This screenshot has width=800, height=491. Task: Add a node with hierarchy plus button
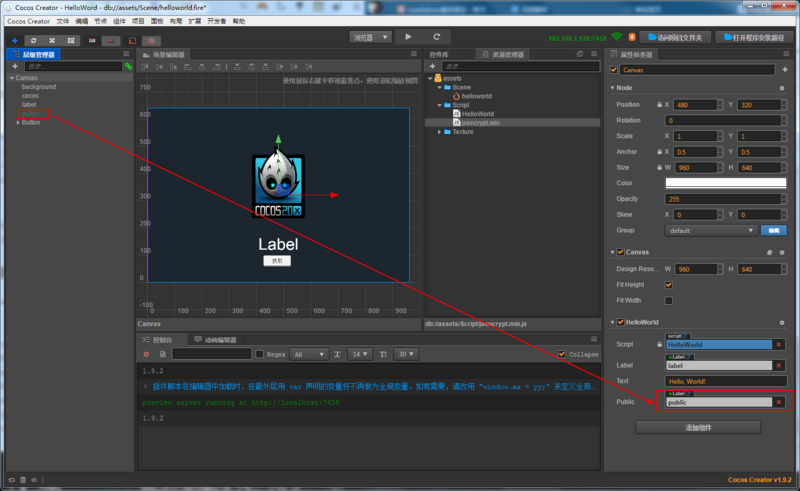(15, 66)
